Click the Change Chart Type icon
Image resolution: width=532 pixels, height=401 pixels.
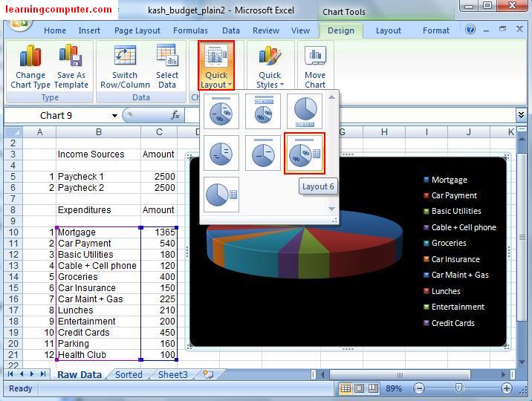pos(30,67)
